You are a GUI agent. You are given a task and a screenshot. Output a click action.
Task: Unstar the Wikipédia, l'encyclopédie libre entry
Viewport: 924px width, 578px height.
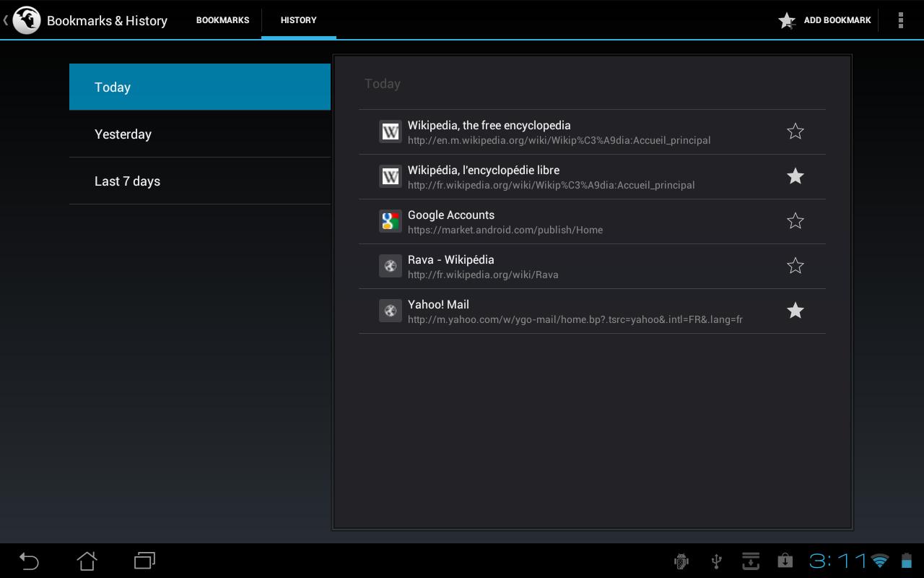(x=795, y=176)
